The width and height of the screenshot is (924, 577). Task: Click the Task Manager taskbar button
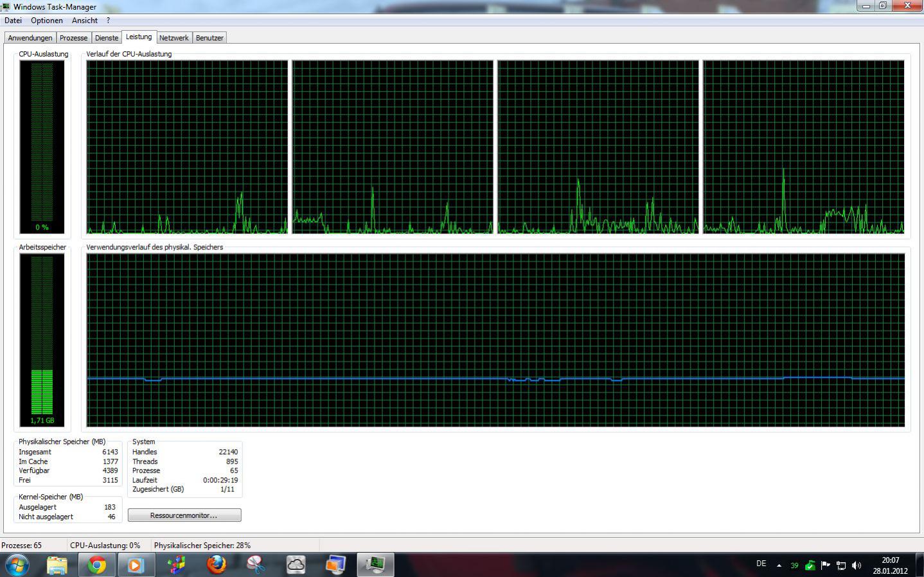click(x=375, y=565)
